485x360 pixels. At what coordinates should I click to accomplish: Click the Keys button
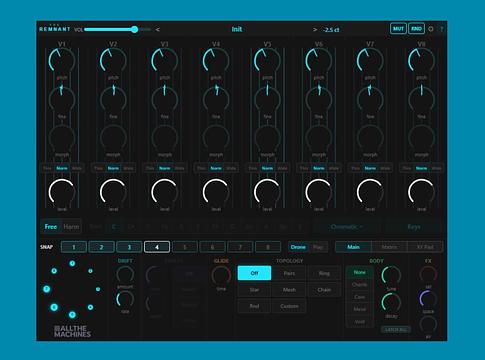[414, 227]
